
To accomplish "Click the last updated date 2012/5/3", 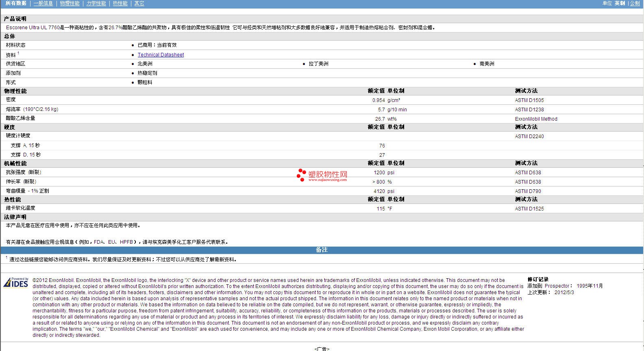I will (x=564, y=292).
